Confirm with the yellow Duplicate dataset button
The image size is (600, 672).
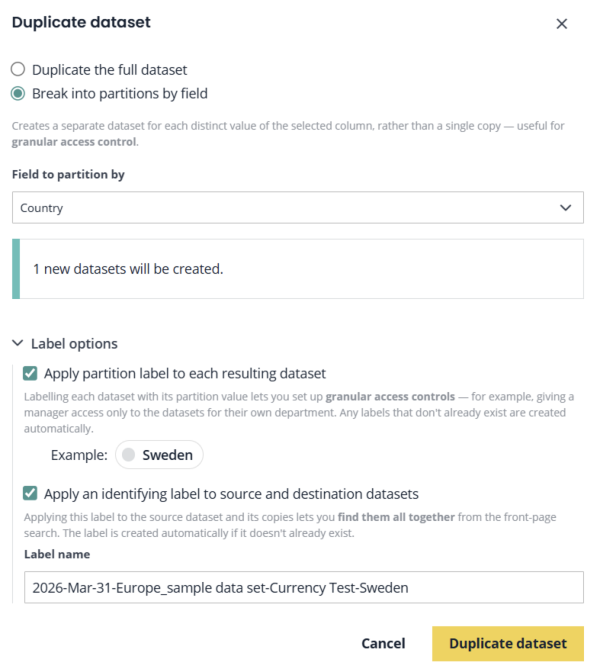pyautogui.click(x=508, y=643)
